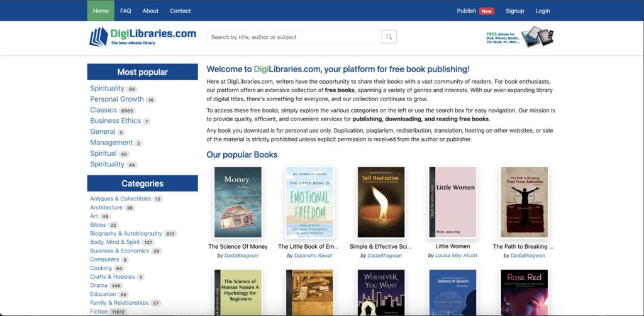Screen dimensions: 644x316
Task: Open Body, Mind & Spirit category
Action: pyautogui.click(x=115, y=242)
